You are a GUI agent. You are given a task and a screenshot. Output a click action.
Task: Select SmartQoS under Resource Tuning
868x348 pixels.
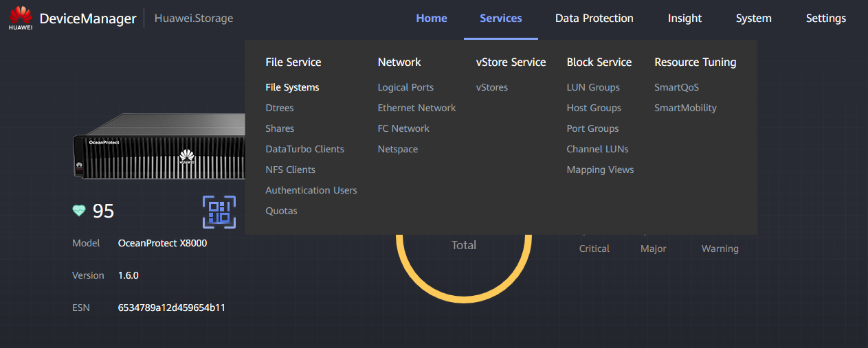[677, 87]
